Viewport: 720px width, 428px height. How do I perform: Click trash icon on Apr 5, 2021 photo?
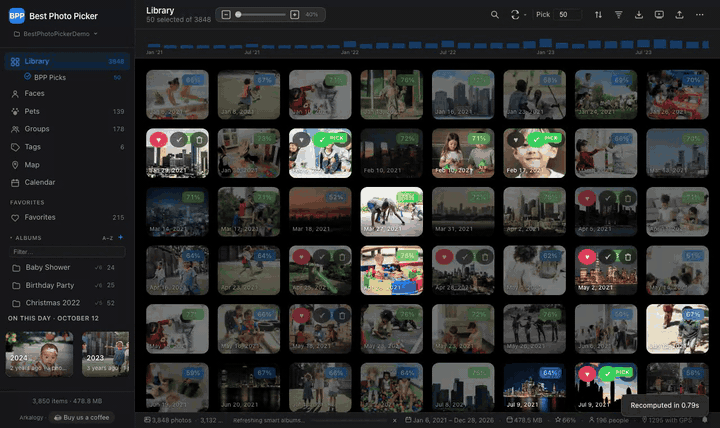pos(628,198)
